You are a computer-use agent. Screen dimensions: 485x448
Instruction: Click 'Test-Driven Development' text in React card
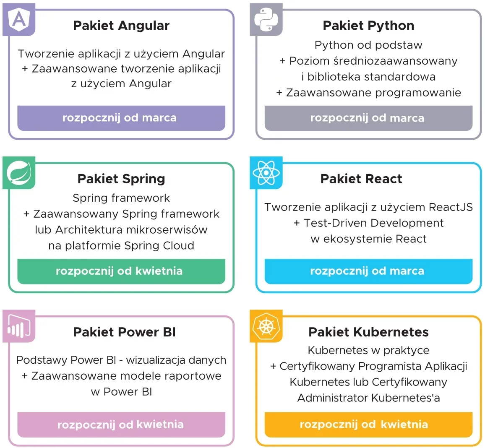373,223
